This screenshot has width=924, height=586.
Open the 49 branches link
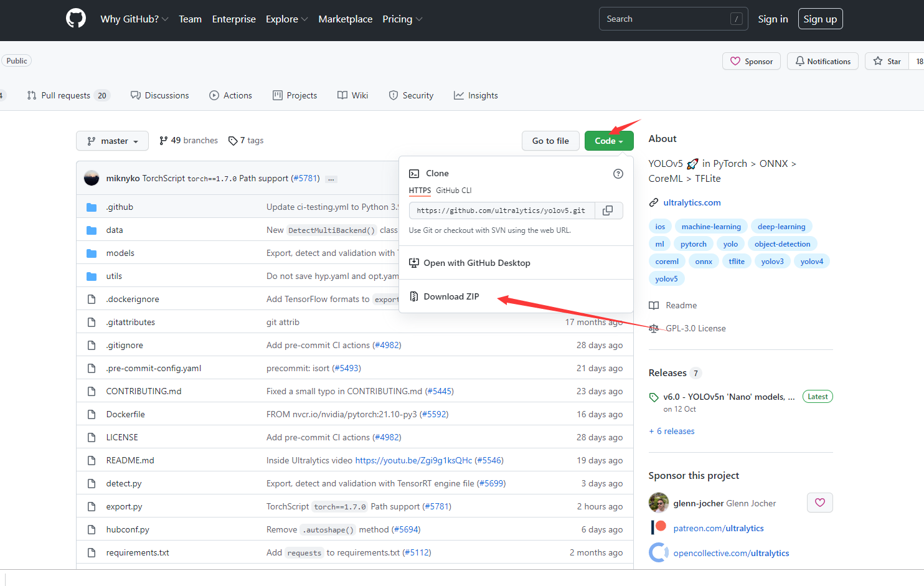189,141
